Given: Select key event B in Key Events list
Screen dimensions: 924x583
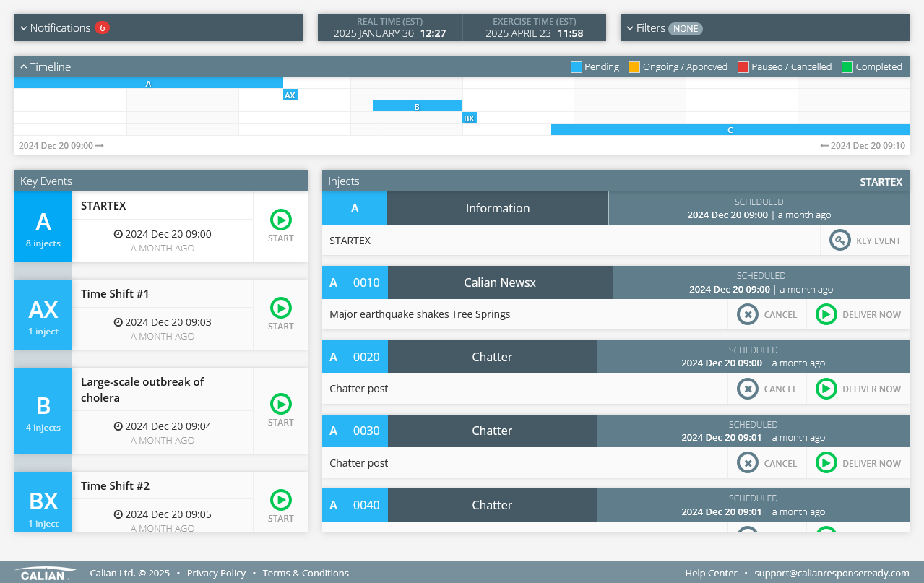Looking at the screenshot, I should click(x=43, y=410).
